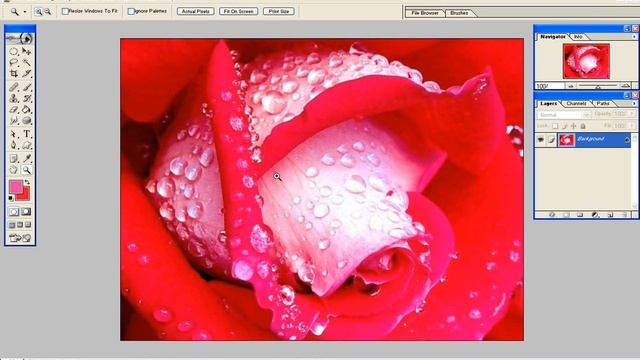Enable Ignore Palettes checkbox
Screen dimensions: 640x360
131,11
